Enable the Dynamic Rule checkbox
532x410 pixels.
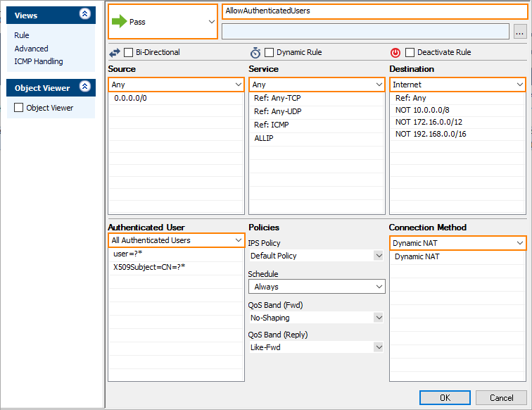(x=269, y=52)
